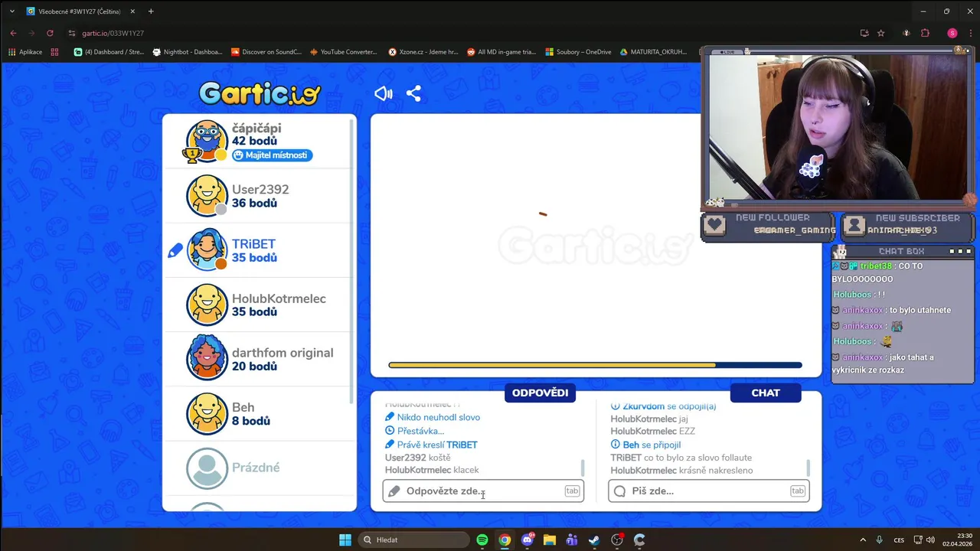Click the round time progress bar
This screenshot has height=551, width=980.
coord(595,365)
